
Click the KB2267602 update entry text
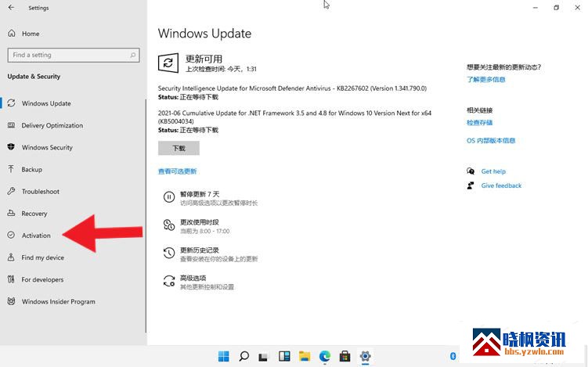click(292, 88)
